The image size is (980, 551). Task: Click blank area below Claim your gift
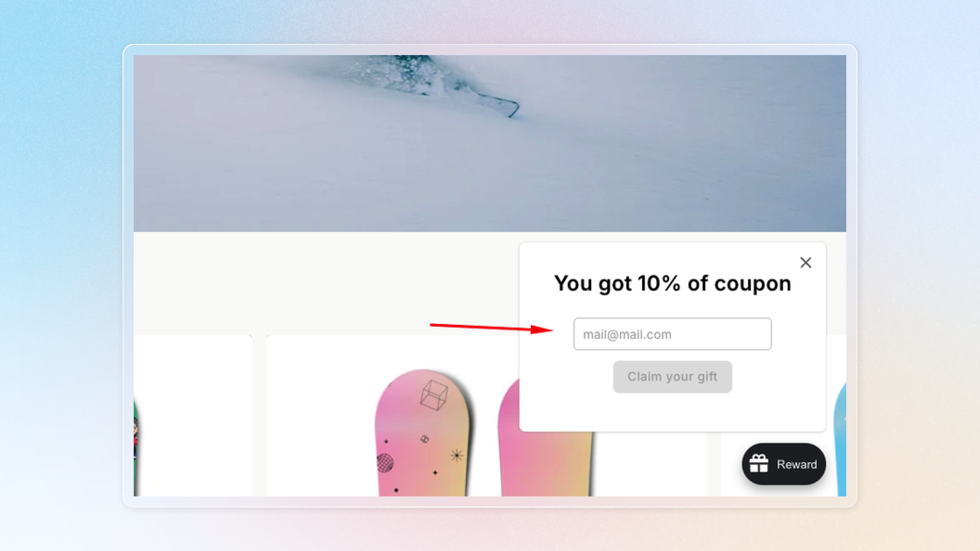(672, 412)
